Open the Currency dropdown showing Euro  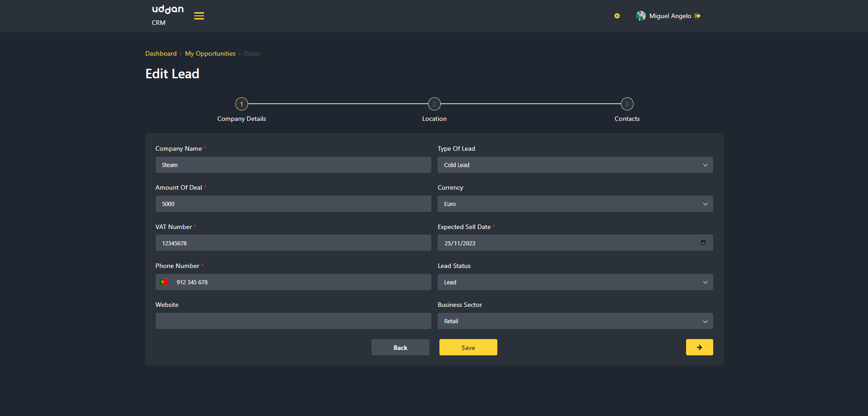[x=575, y=204]
